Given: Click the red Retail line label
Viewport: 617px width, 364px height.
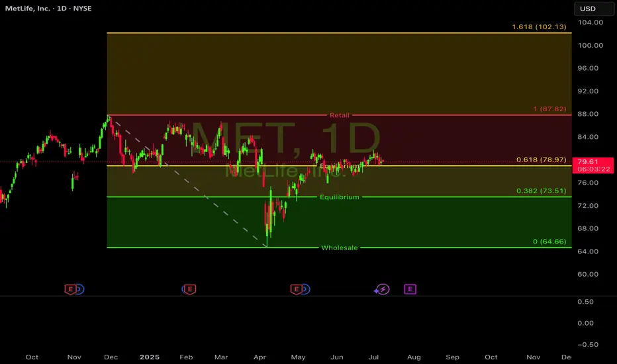Looking at the screenshot, I should 339,115.
